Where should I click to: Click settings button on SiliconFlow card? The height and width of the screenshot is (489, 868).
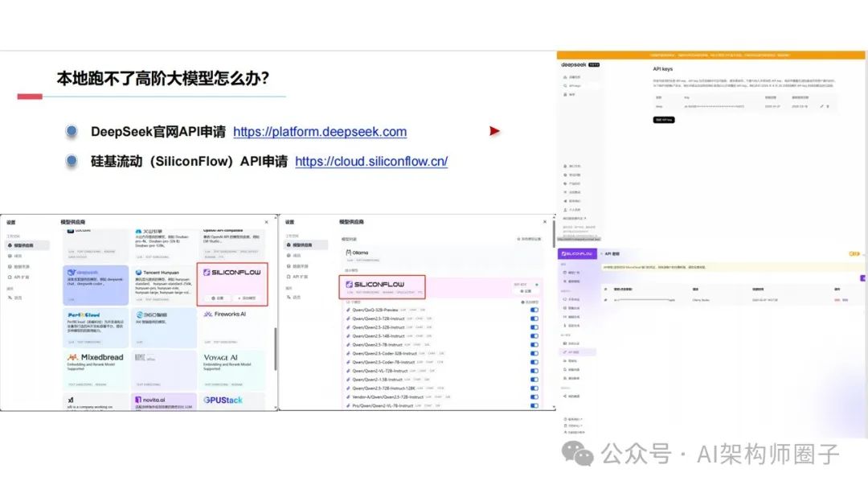218,298
